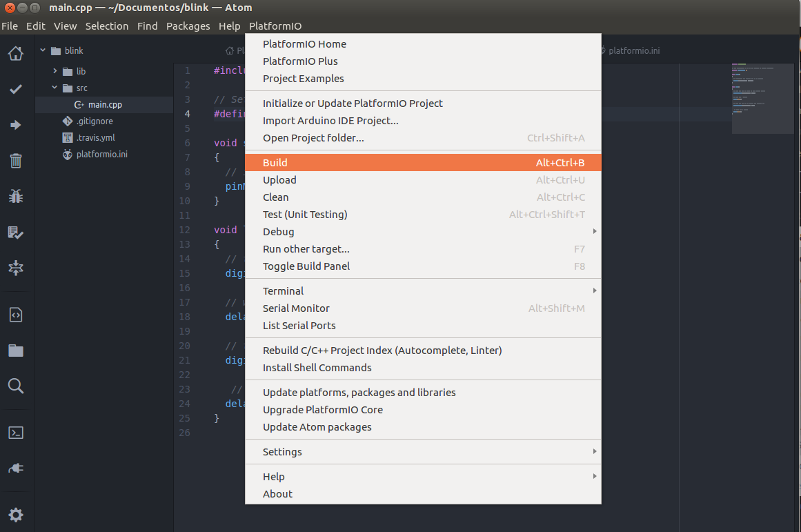Viewport: 801px width, 532px height.
Task: Choose Install Shell Commands
Action: 423,368
